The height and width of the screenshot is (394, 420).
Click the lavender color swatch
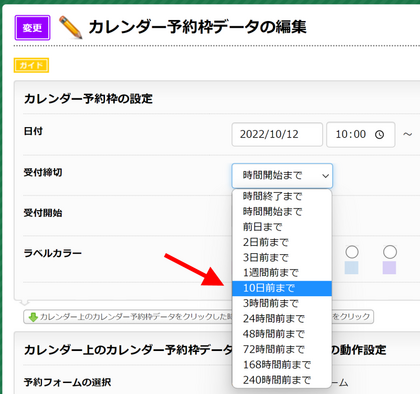tap(389, 268)
